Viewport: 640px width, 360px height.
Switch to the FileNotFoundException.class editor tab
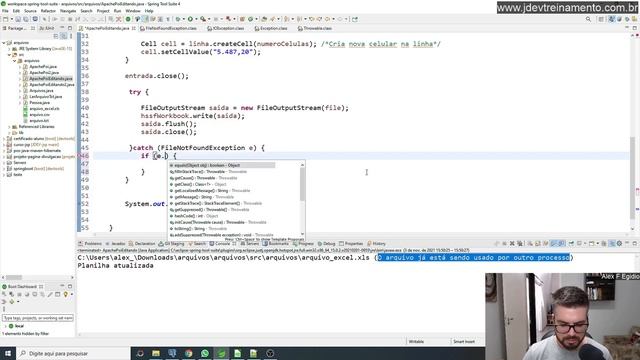point(168,28)
